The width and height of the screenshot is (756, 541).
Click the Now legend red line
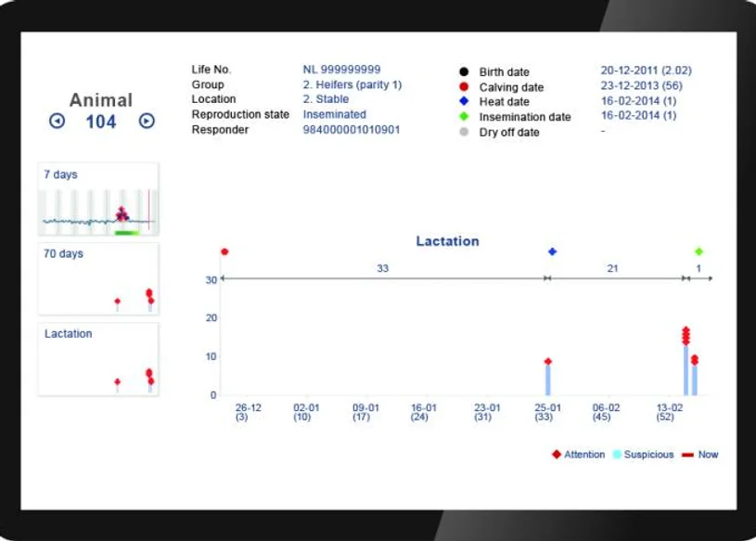[x=688, y=455]
